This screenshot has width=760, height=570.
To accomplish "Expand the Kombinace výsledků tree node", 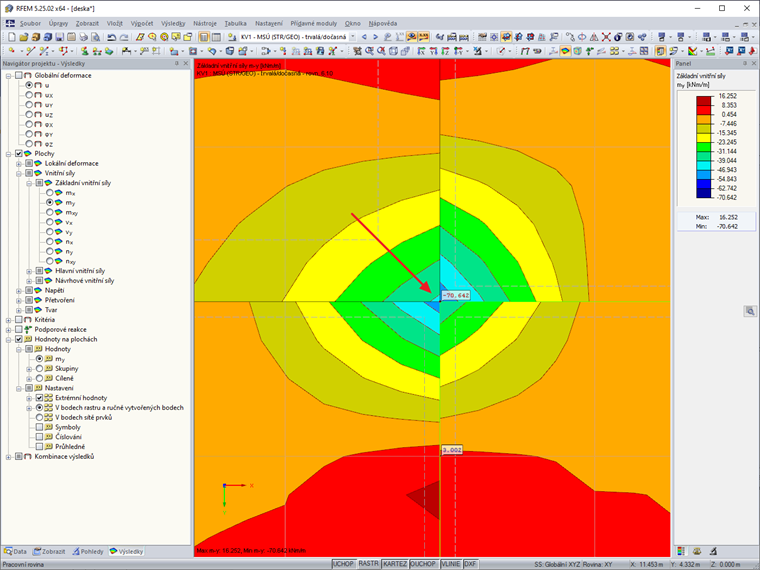I will [8, 457].
